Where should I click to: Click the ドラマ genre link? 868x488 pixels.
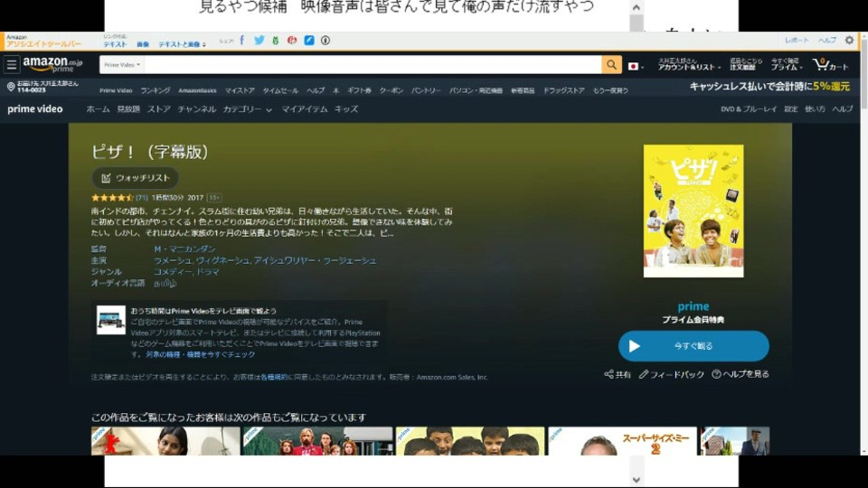pyautogui.click(x=208, y=272)
